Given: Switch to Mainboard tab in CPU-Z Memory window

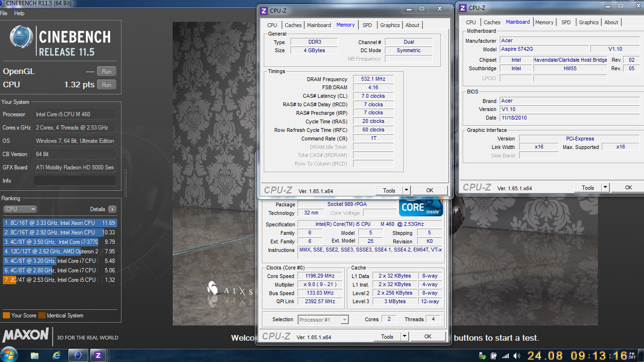Looking at the screenshot, I should (x=319, y=25).
